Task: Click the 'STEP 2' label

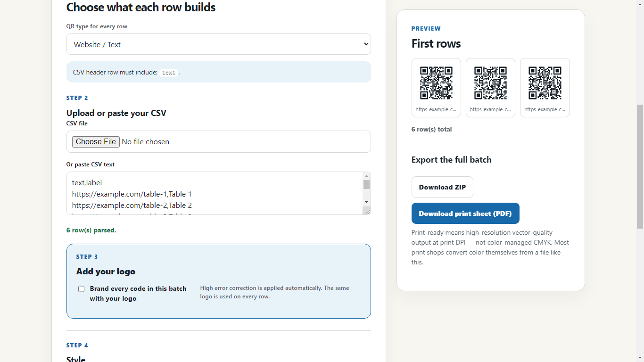Action: coord(77,98)
